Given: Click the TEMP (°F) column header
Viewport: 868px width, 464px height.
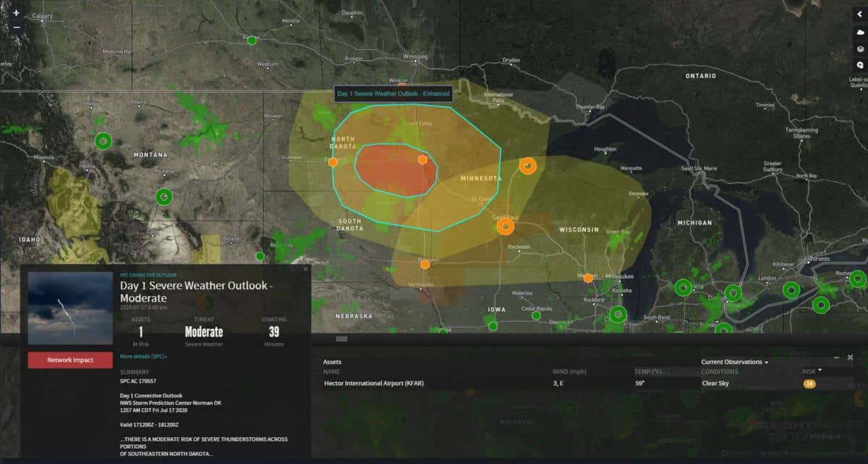Looking at the screenshot, I should tap(647, 371).
